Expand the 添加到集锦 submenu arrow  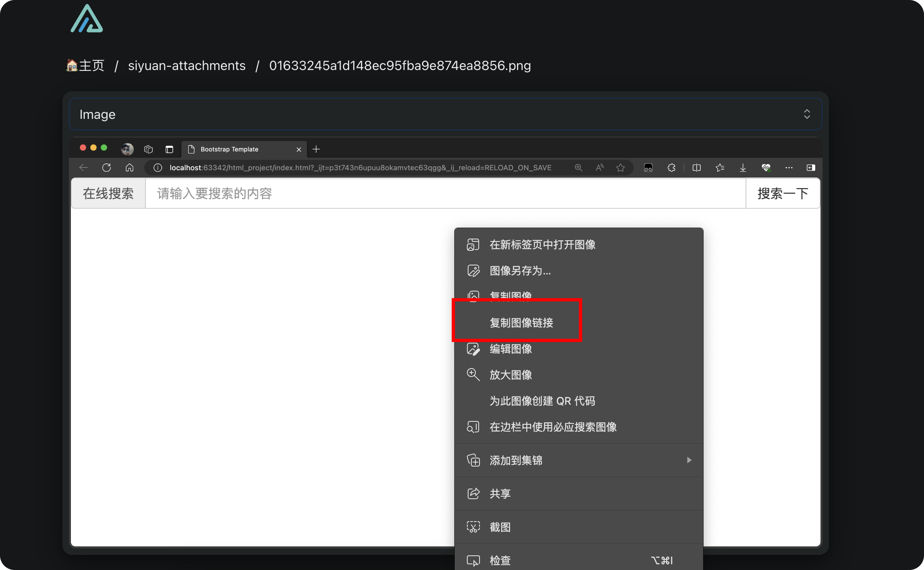click(689, 460)
